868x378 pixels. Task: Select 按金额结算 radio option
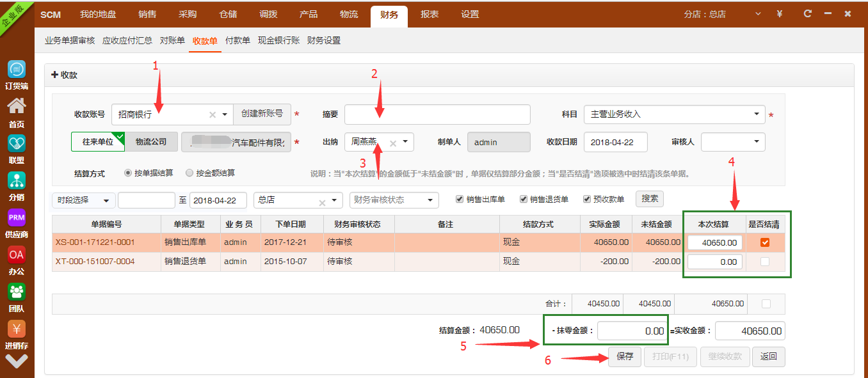189,173
